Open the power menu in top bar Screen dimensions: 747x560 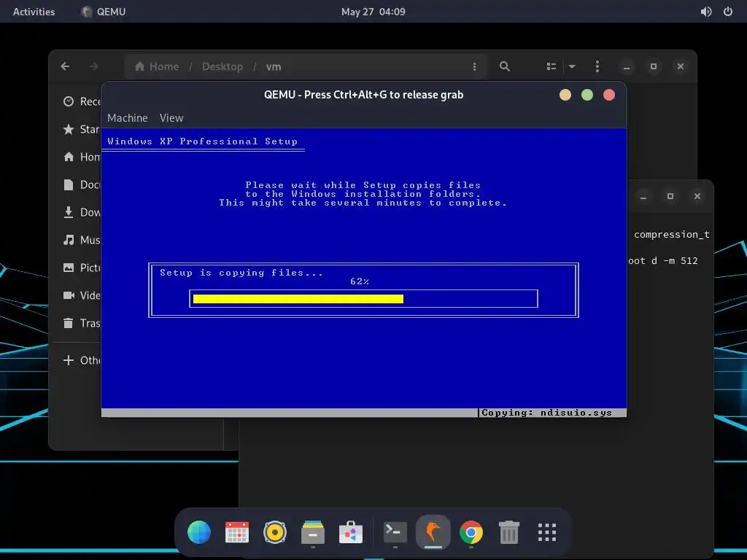pos(728,12)
